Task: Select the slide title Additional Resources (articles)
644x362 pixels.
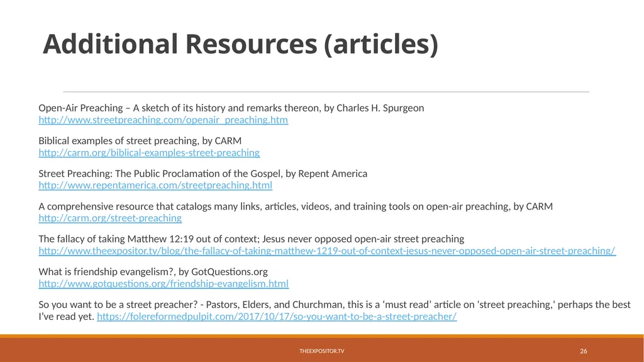Action: click(240, 44)
